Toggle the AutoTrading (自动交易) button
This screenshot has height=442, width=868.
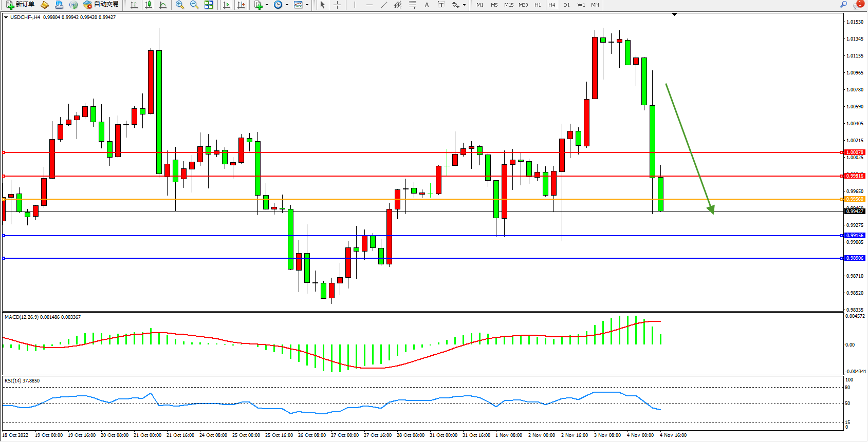click(x=101, y=5)
